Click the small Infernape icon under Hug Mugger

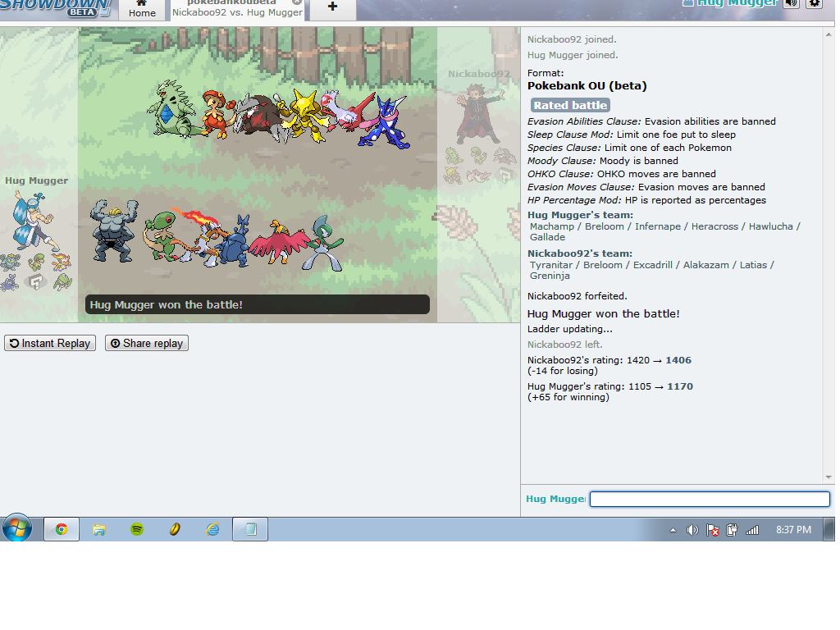click(61, 262)
